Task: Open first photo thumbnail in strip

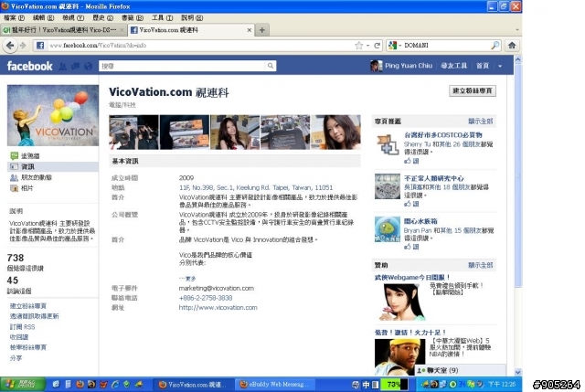Action: [133, 132]
